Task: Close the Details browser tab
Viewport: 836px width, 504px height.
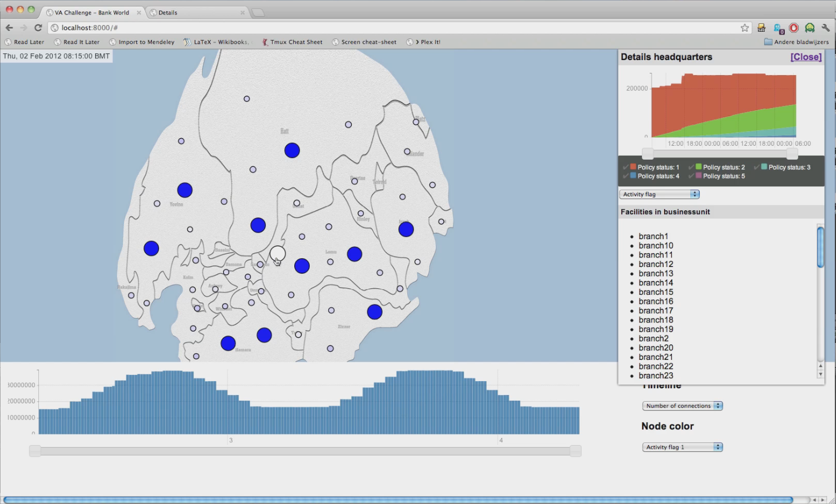Action: 243,12
